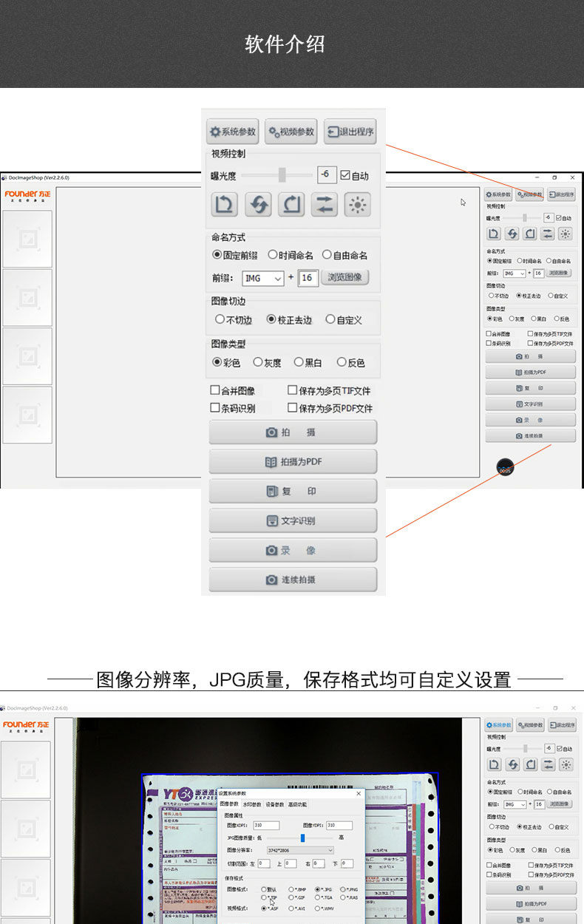The height and width of the screenshot is (924, 584).
Task: Click topmost empty thumbnail in upper window's sidebar
Action: click(27, 238)
